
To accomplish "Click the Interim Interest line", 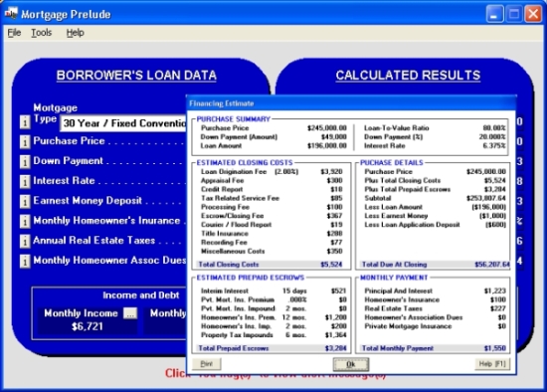I will 273,291.
